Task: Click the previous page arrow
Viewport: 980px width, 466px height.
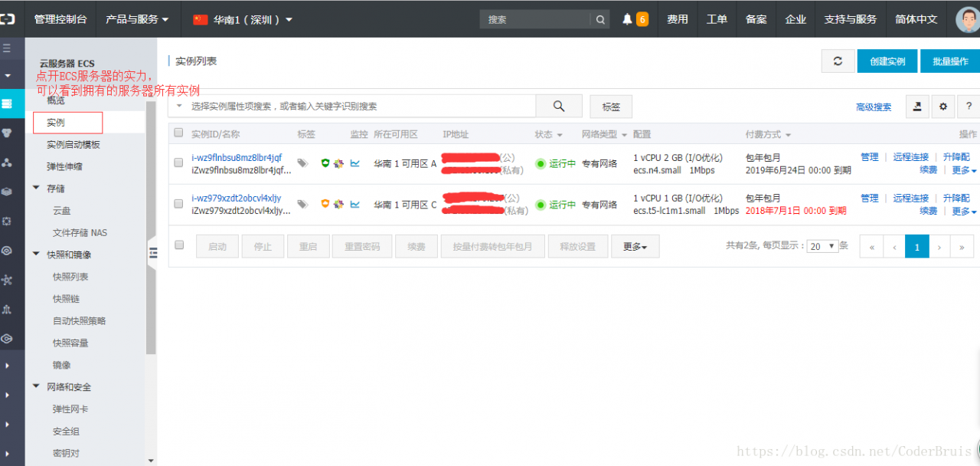Action: click(x=894, y=246)
